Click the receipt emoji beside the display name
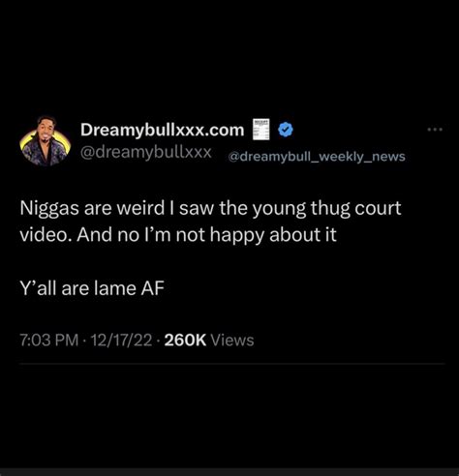This screenshot has width=459, height=476. pos(260,130)
